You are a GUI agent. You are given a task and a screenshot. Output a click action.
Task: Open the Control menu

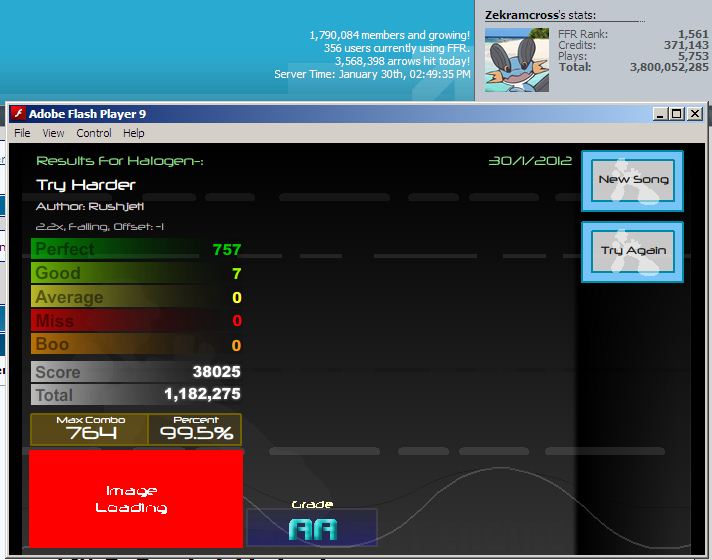coord(94,133)
